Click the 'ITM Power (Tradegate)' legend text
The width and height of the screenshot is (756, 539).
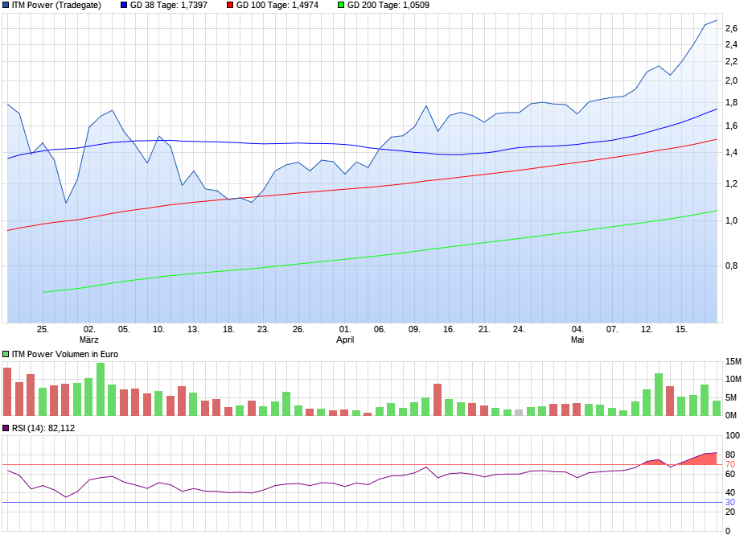point(56,6)
